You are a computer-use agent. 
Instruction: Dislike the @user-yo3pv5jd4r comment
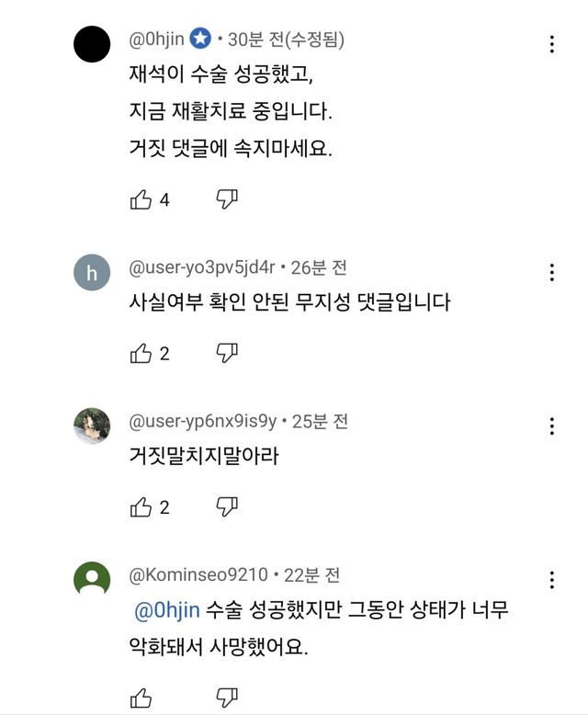(227, 353)
